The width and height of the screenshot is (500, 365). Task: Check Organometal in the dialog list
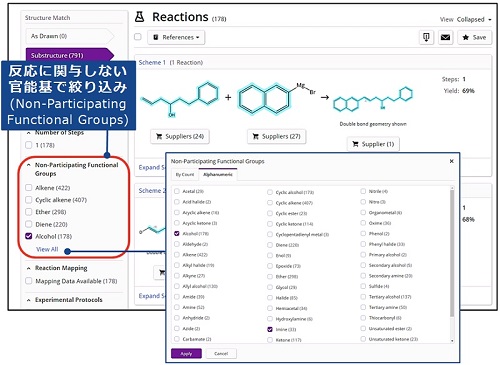click(x=363, y=212)
